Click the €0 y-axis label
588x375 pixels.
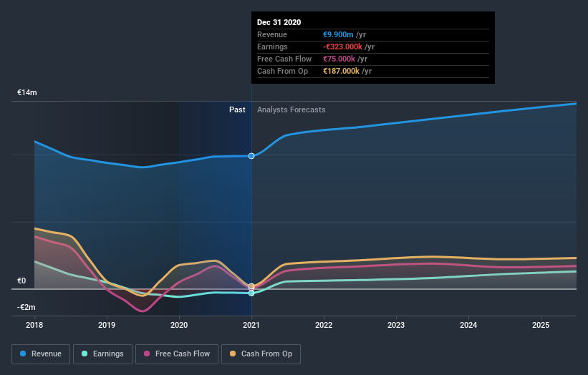click(21, 281)
